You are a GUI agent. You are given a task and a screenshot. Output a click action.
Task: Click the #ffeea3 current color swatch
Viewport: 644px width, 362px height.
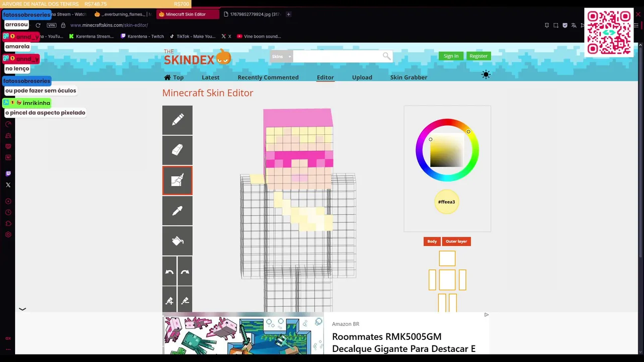[446, 202]
